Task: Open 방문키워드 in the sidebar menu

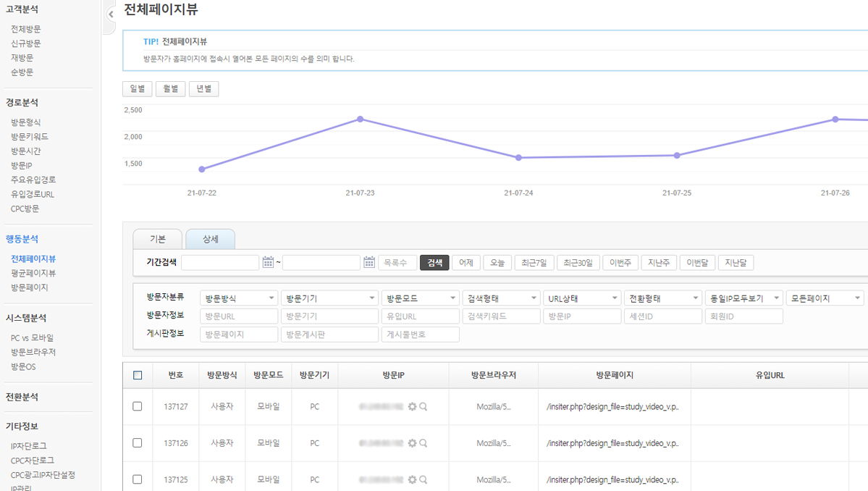Action: [x=30, y=137]
